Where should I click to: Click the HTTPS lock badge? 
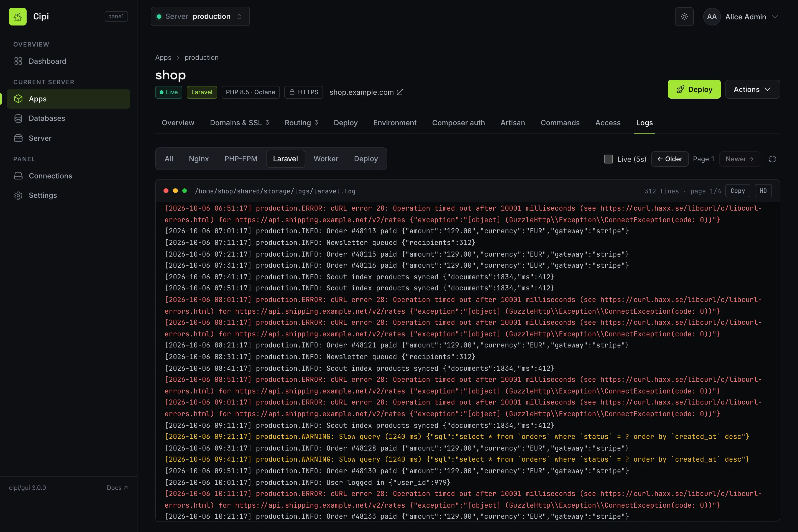[x=304, y=92]
